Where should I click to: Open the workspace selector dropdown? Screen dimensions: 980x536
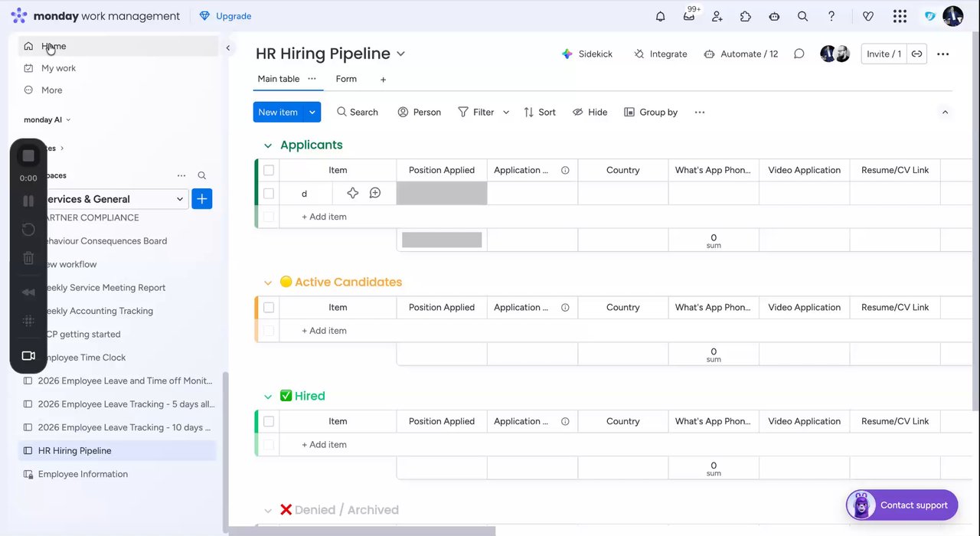click(115, 199)
